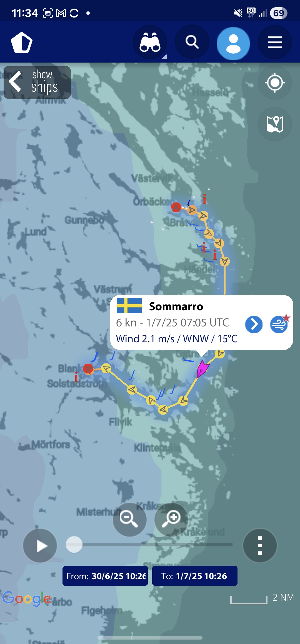The height and width of the screenshot is (644, 300).
Task: Tap the red A start marker near Örbäcken
Action: (176, 207)
